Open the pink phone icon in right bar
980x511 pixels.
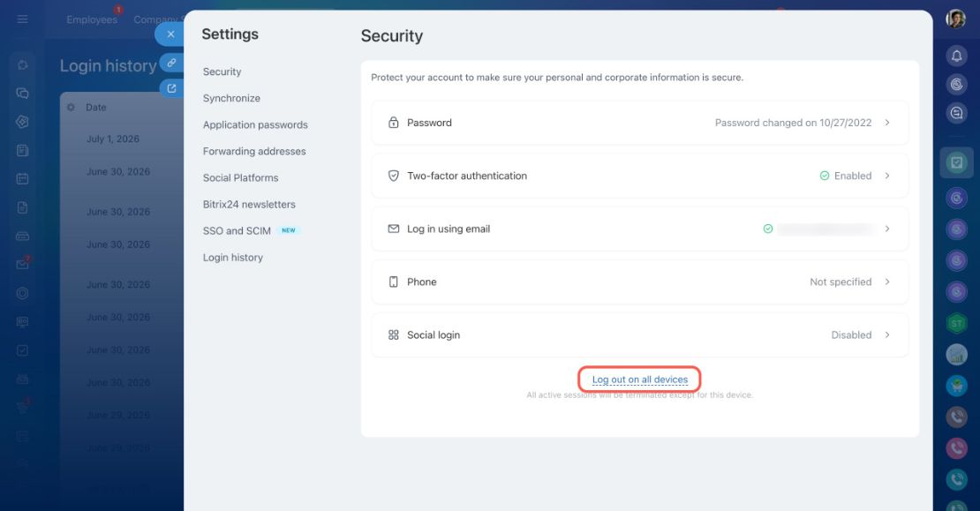pyautogui.click(x=956, y=448)
